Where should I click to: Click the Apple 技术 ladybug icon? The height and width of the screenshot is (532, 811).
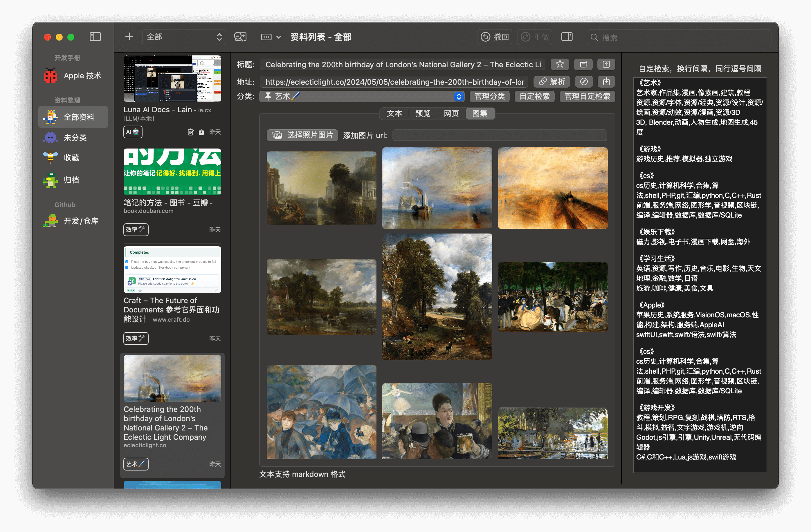tap(51, 76)
